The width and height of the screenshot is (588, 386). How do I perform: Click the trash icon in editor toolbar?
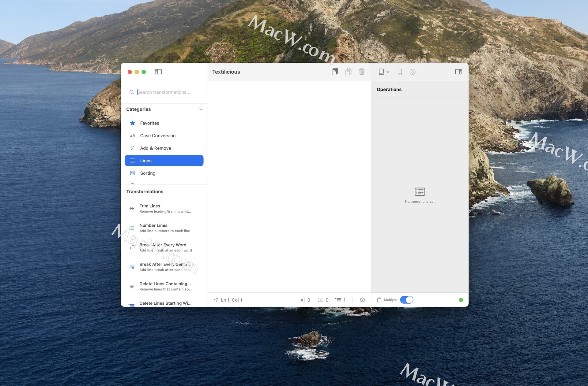coord(362,72)
